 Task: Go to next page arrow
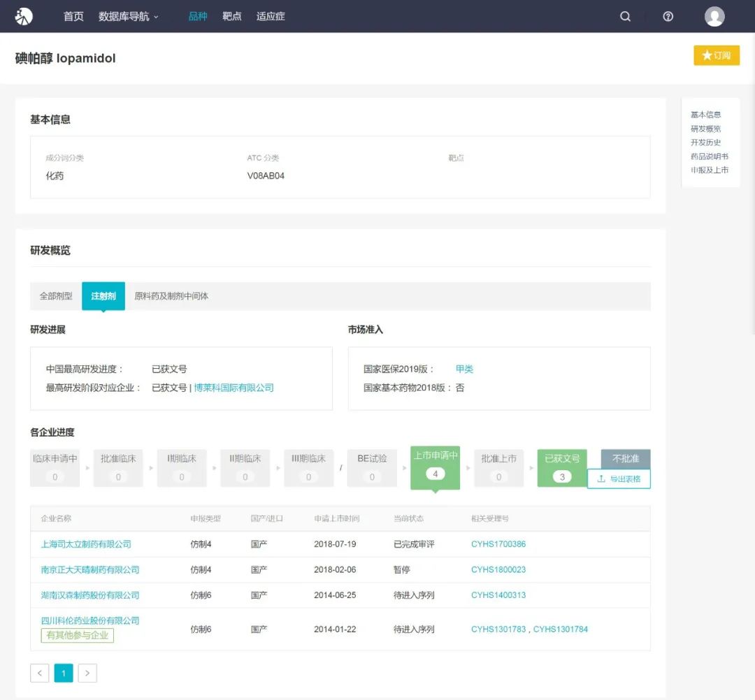[x=87, y=673]
